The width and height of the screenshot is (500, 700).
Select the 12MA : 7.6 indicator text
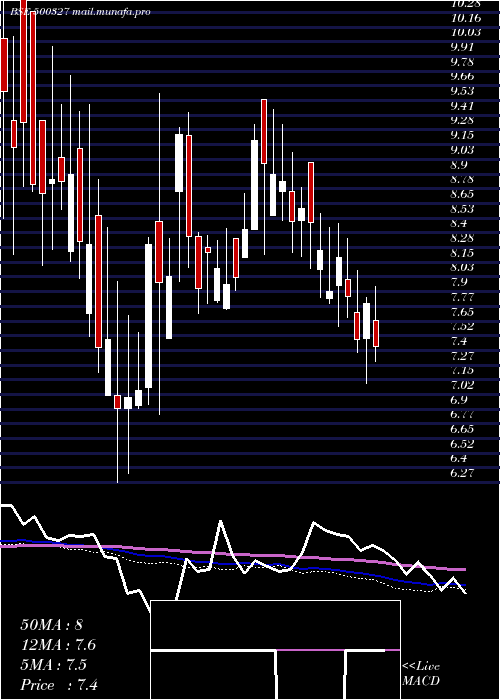58,645
